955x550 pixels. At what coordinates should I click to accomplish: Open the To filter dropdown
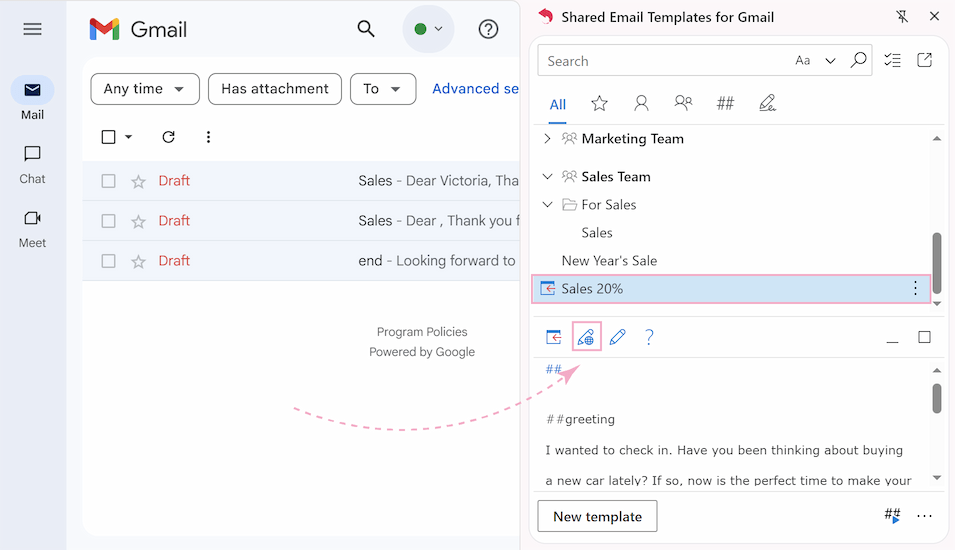pos(383,89)
